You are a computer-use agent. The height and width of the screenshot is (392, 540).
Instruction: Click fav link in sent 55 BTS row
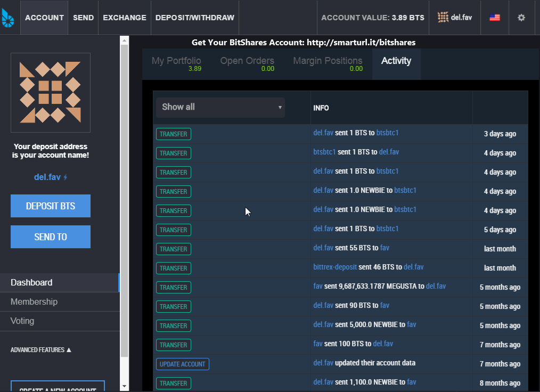(384, 248)
